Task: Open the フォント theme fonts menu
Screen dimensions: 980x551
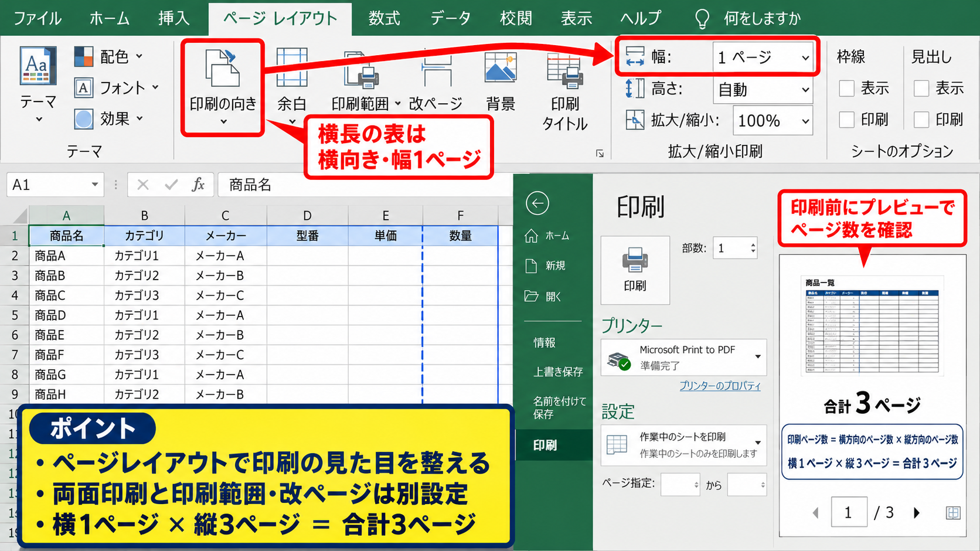Action: tap(117, 88)
